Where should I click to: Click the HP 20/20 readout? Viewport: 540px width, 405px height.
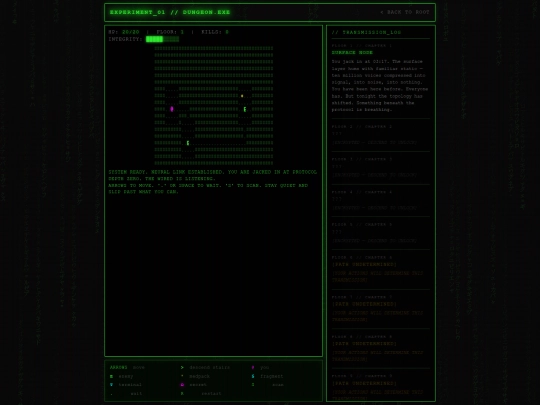pyautogui.click(x=124, y=32)
